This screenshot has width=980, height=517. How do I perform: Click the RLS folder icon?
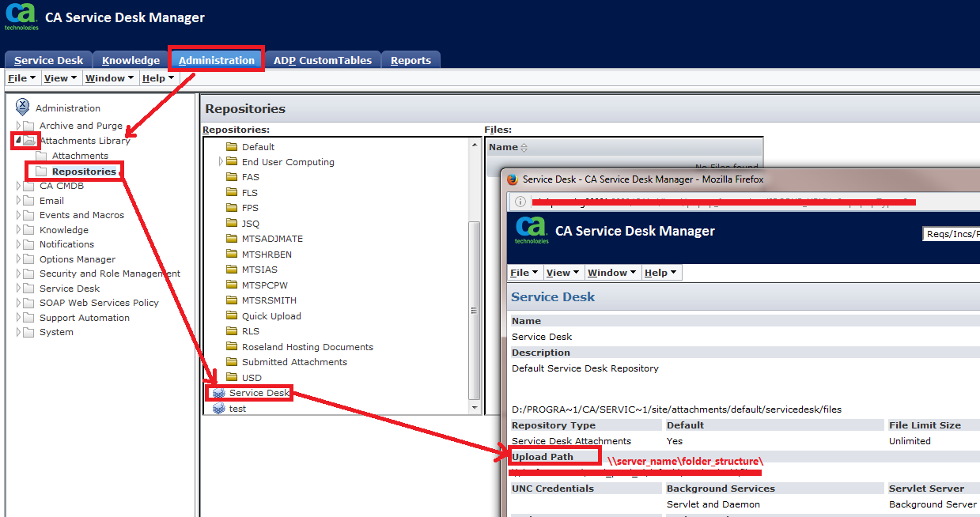click(x=232, y=331)
